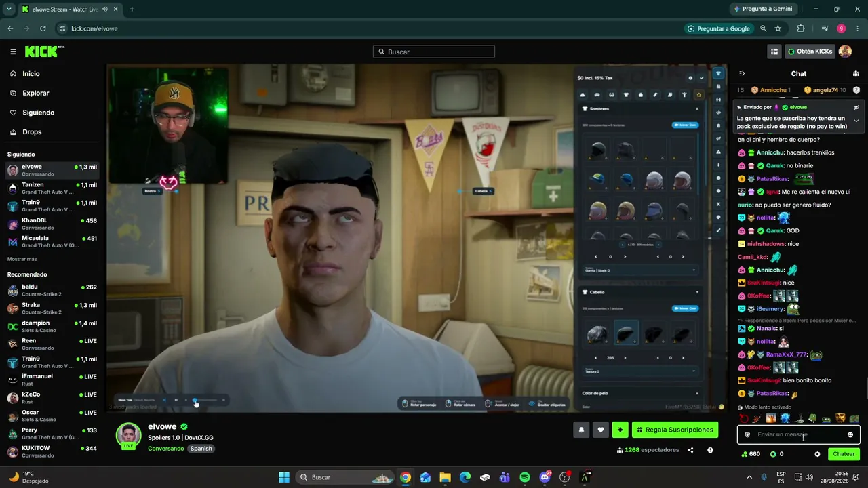Open KhanDBL channel from sidebar

click(53, 224)
